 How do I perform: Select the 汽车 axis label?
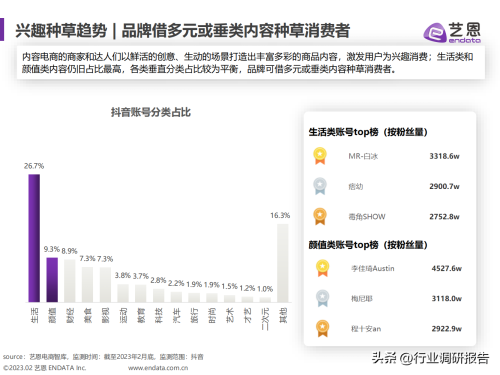[x=177, y=315]
